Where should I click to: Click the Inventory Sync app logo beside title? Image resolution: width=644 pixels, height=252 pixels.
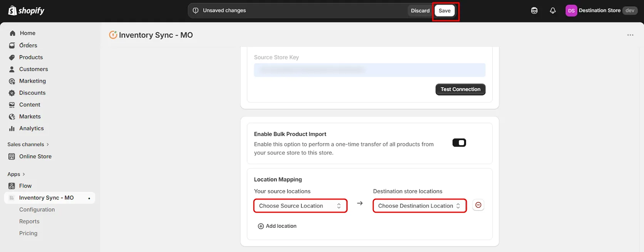tap(113, 35)
